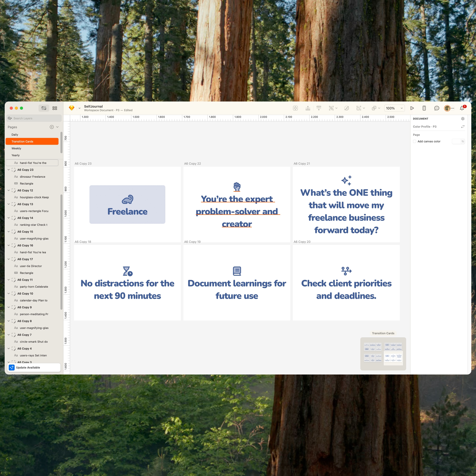The height and width of the screenshot is (476, 476).
Task: Click the Freelance card text on canvas
Action: (x=127, y=212)
